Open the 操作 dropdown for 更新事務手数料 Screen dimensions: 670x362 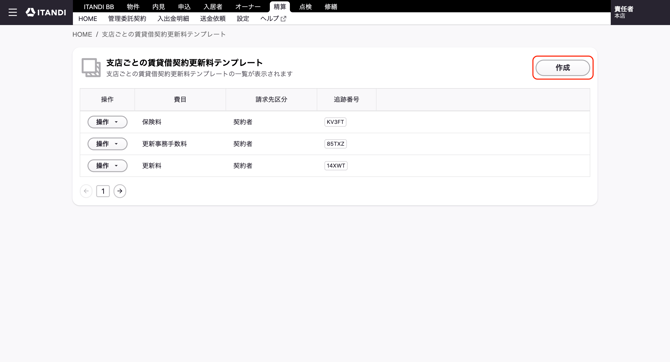click(x=107, y=144)
